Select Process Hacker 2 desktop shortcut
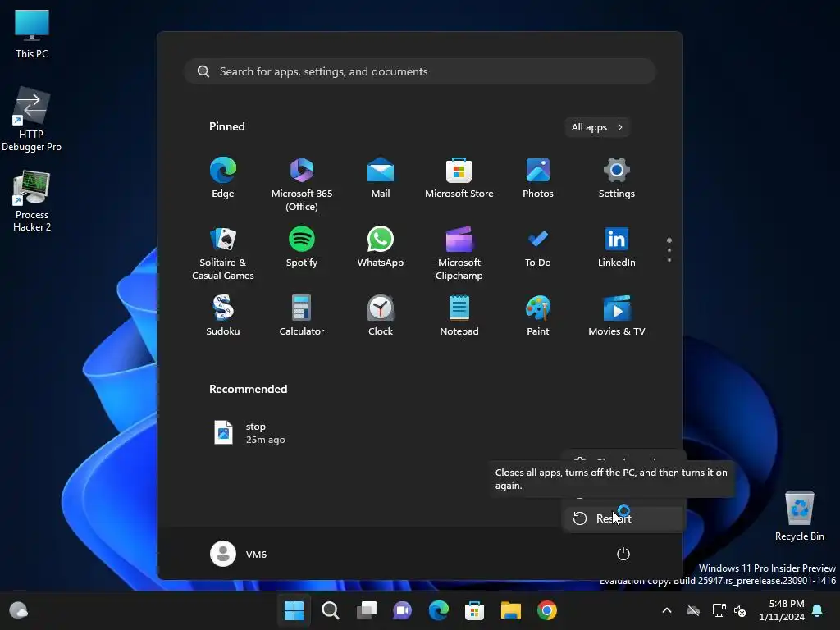This screenshot has width=840, height=630. coord(32,201)
